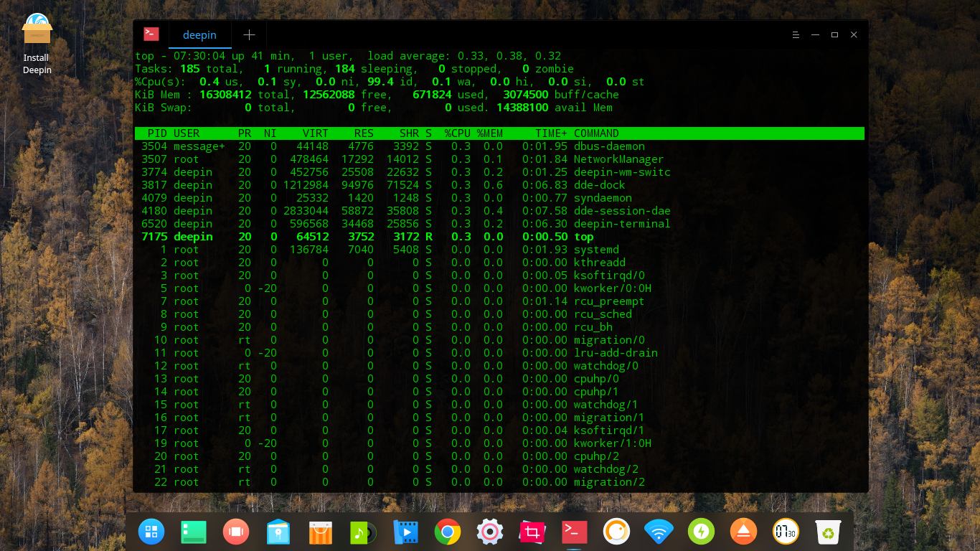The height and width of the screenshot is (551, 980).
Task: Select the watchdog/0 process entry
Action: (x=499, y=366)
